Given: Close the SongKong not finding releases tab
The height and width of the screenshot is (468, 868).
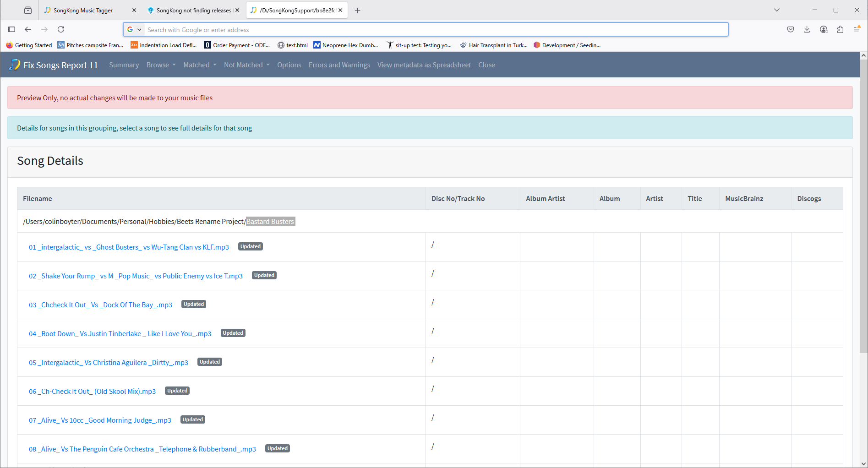Looking at the screenshot, I should pos(237,10).
